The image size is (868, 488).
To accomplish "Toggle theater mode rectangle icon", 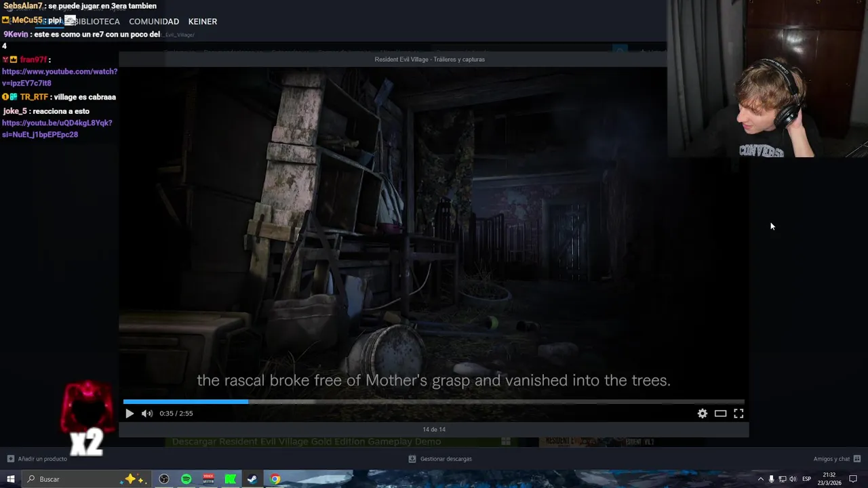I will coord(720,413).
